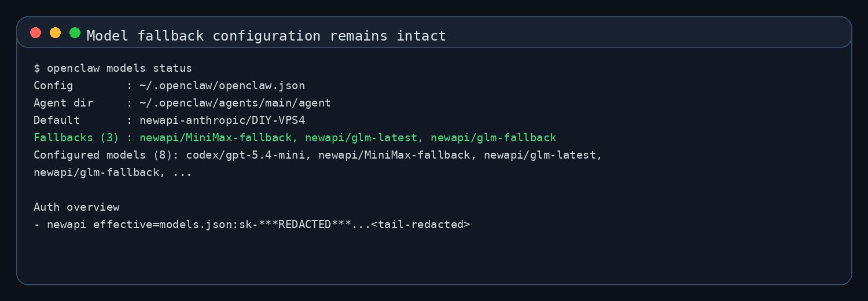Click the window title text
The width and height of the screenshot is (868, 301).
(266, 36)
